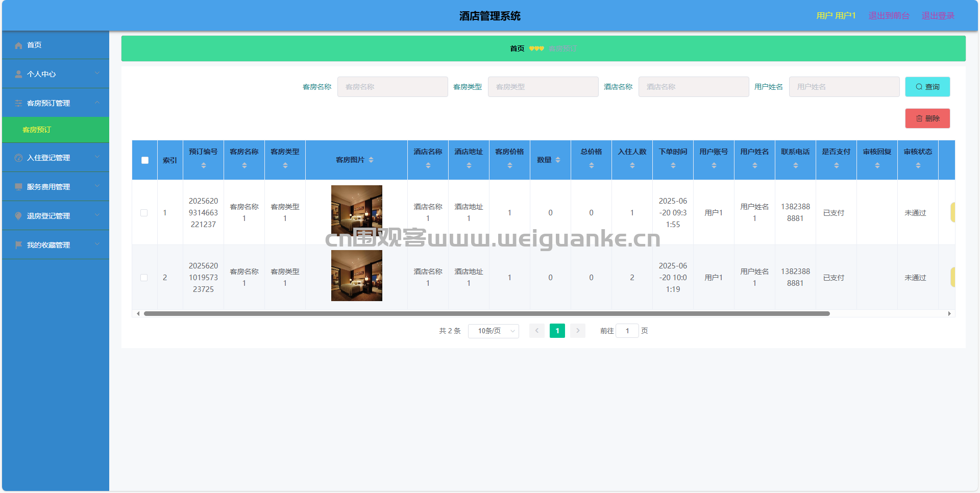
Task: Check the box for row index 2
Action: [x=144, y=278]
